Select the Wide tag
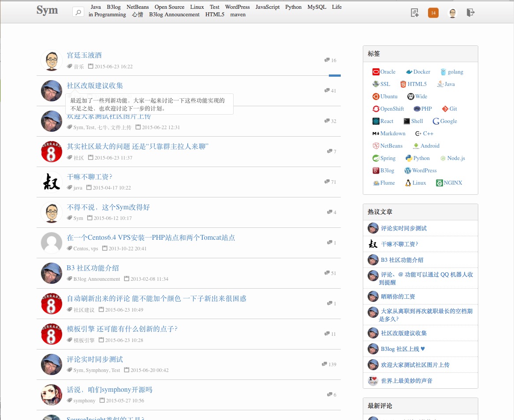Viewport: 514px width, 420px height. pos(417,97)
